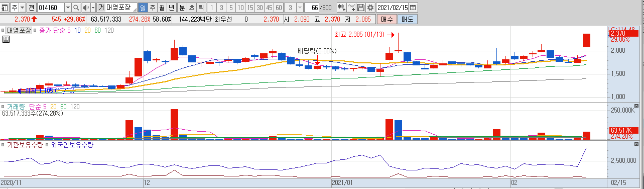
Task: Select the 30 interval button
Action: pyautogui.click(x=260, y=8)
